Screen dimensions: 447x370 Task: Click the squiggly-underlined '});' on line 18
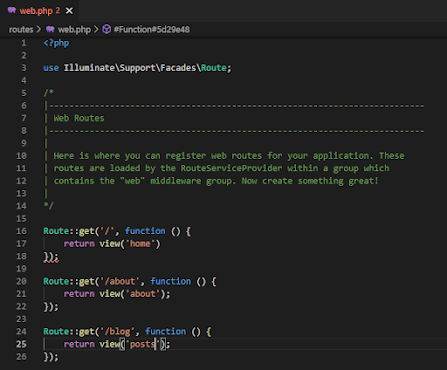pyautogui.click(x=51, y=257)
